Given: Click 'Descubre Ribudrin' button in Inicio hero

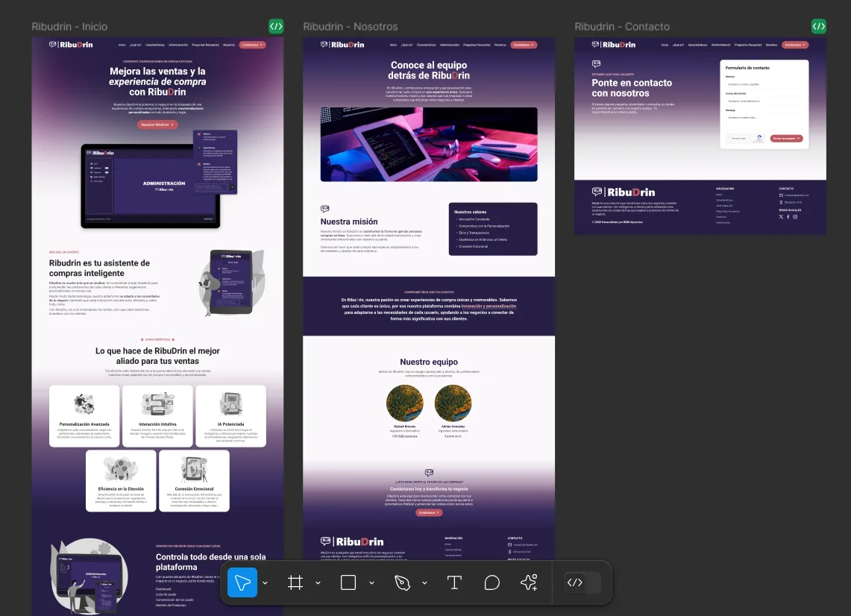Looking at the screenshot, I should (157, 125).
